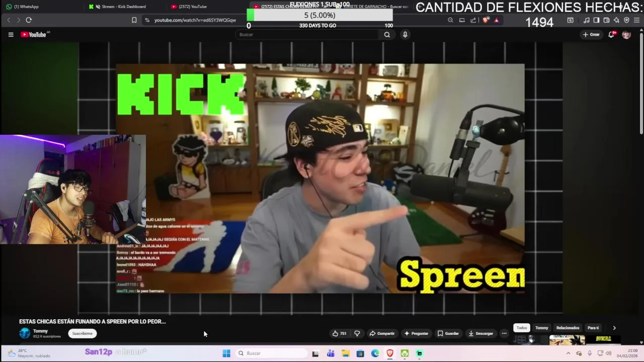Screen dimensions: 644x362
Task: Toggle the browser sidebar panel icon
Action: (596, 20)
